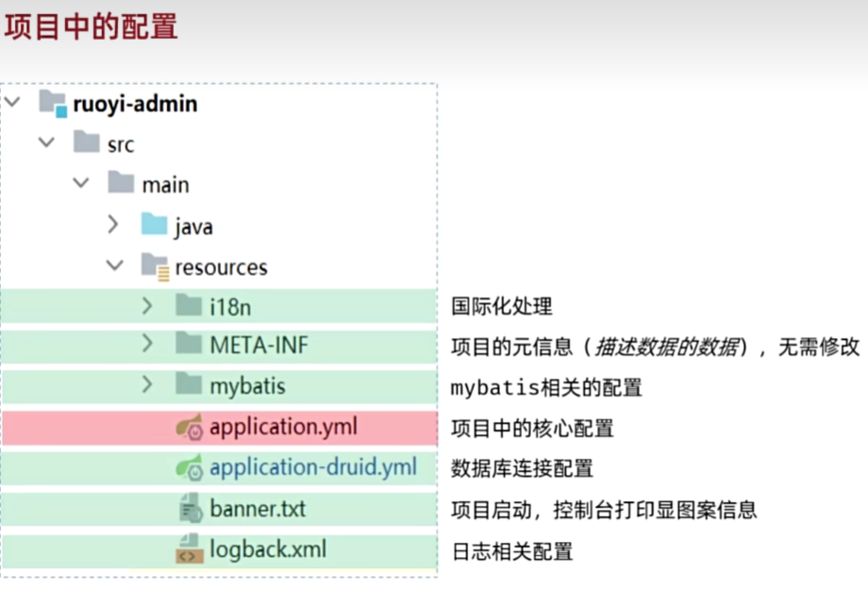Open the application-druid.yml file name

pyautogui.click(x=313, y=467)
